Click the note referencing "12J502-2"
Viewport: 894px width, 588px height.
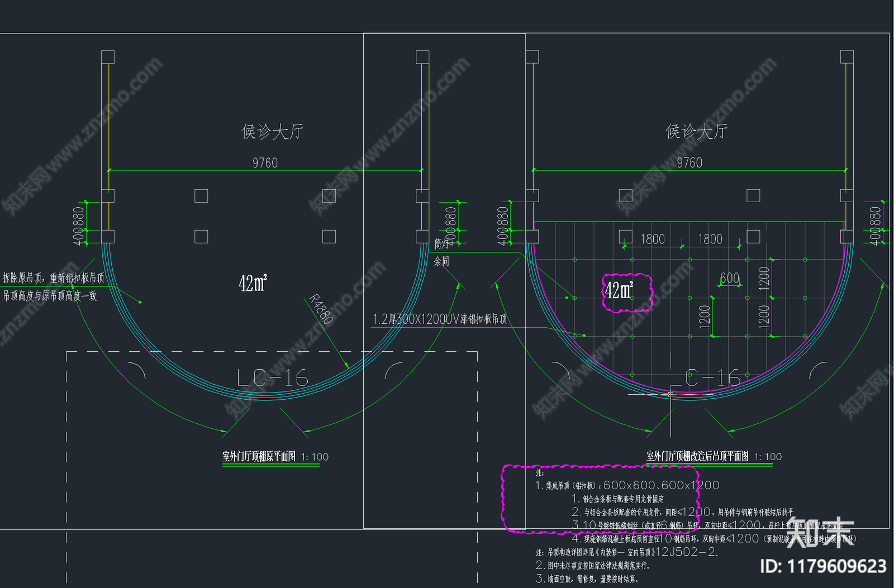click(627, 552)
